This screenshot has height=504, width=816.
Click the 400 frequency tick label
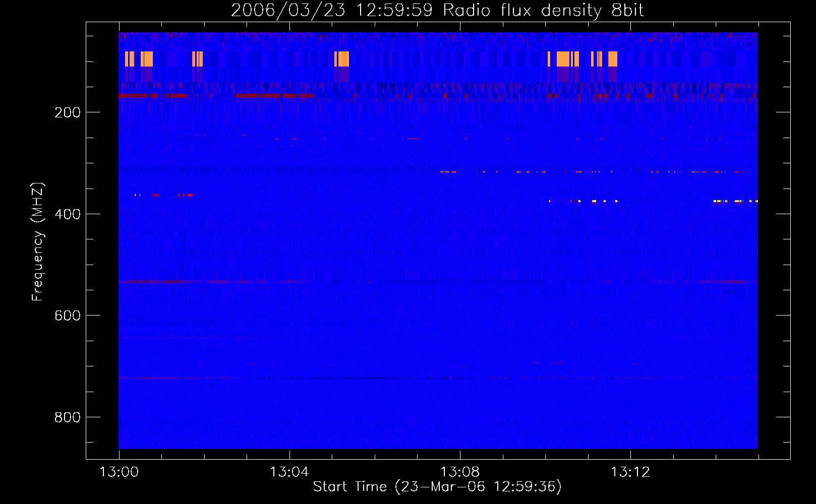68,214
